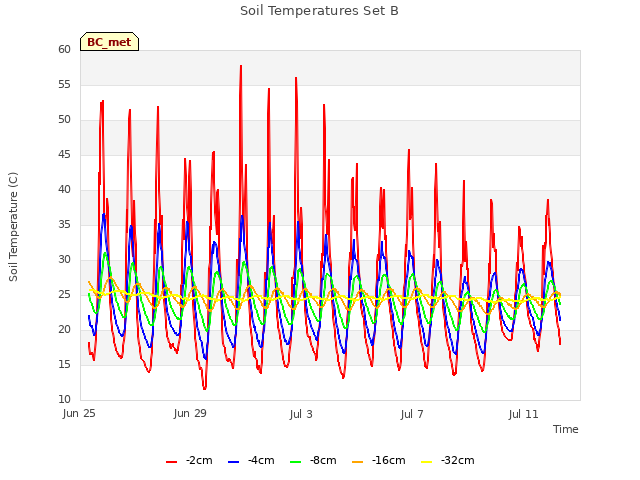Toggle the -4cm series legend label
Viewport: 640px width, 480px height.
pos(261,460)
